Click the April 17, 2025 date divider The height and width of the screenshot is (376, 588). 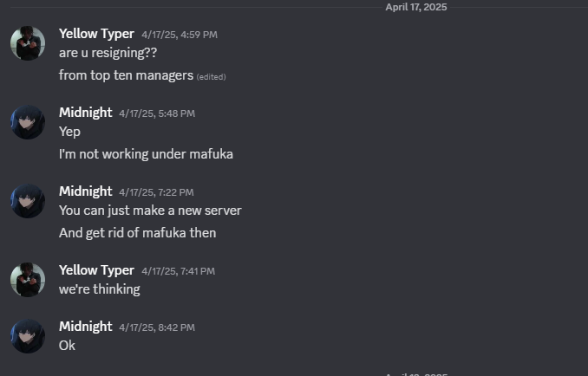pos(416,7)
